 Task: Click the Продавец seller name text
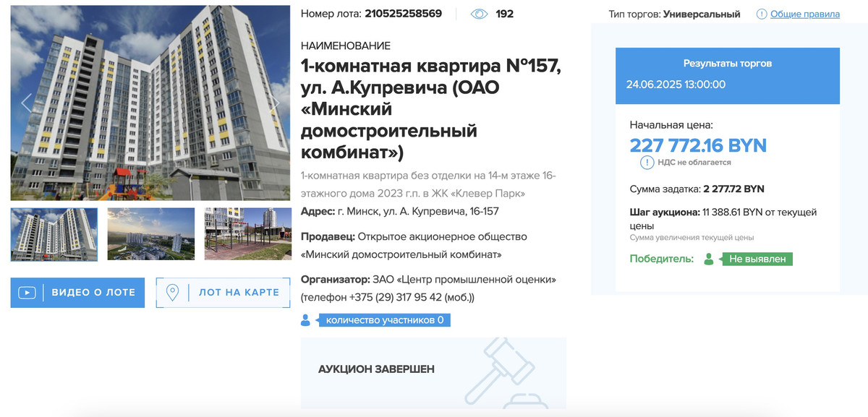414,246
